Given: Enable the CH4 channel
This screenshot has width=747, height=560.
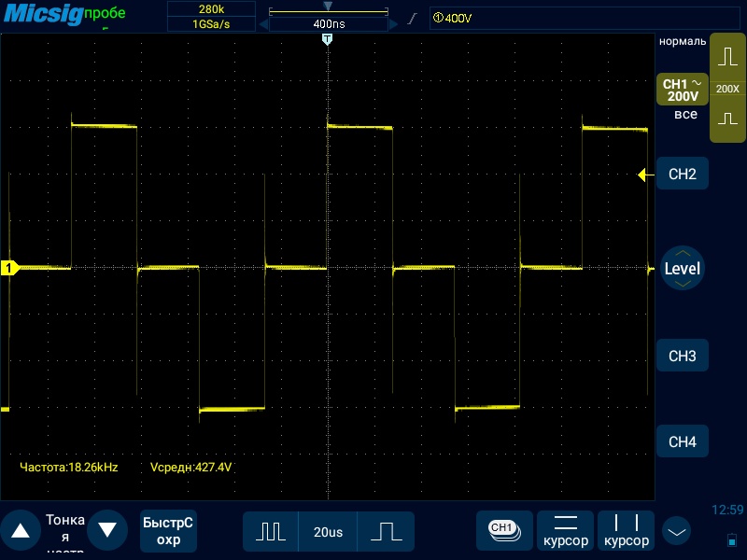Looking at the screenshot, I should point(683,441).
